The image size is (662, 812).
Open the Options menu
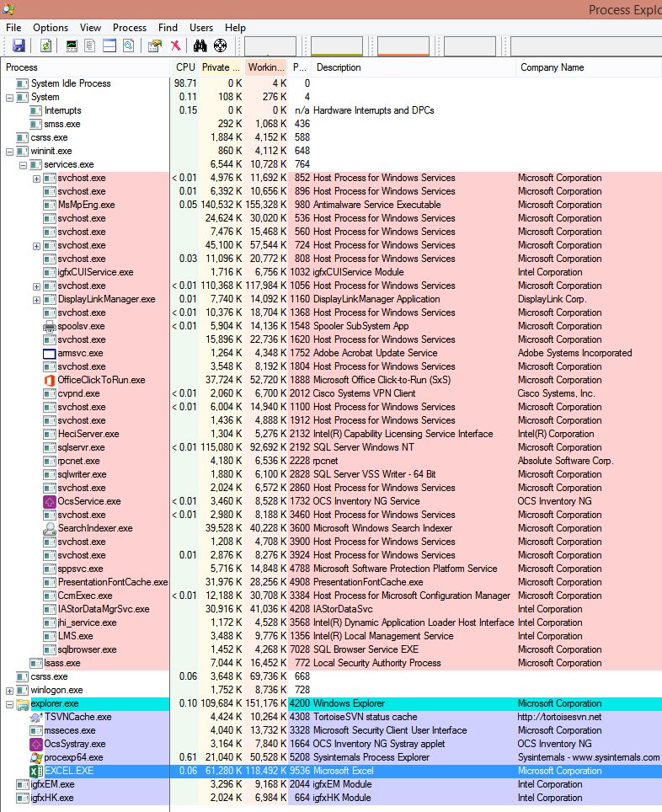click(51, 28)
